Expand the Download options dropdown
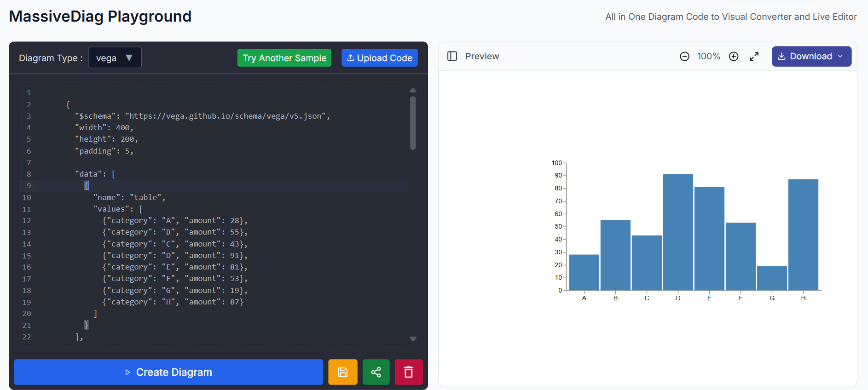The image size is (868, 390). click(811, 57)
